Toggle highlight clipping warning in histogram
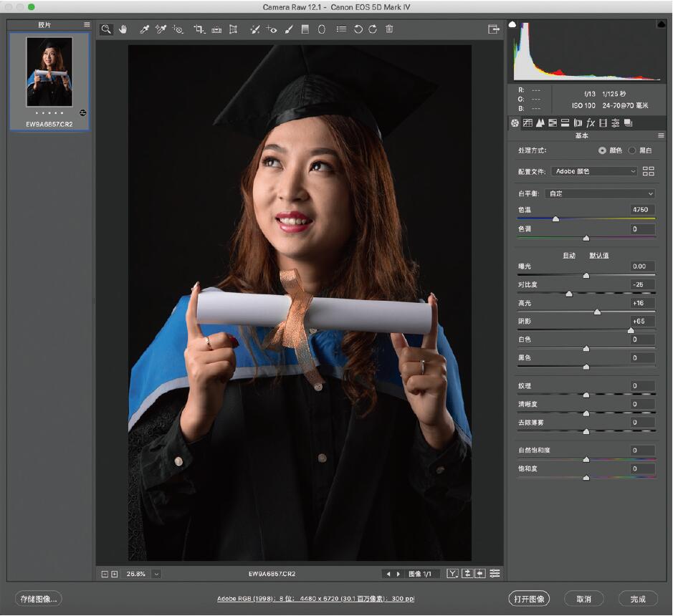This screenshot has height=616, width=673. pyautogui.click(x=662, y=24)
